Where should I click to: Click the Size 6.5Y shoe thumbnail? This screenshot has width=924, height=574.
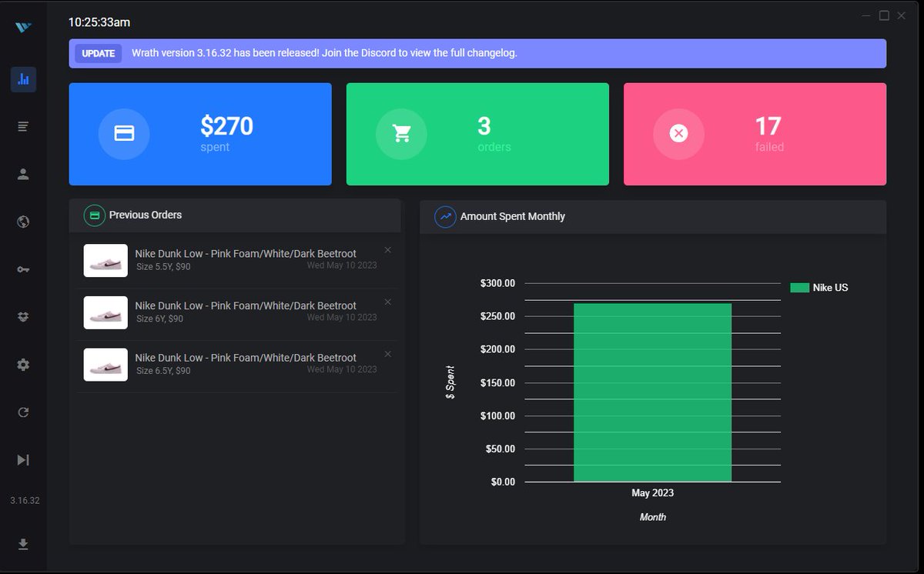click(x=105, y=365)
